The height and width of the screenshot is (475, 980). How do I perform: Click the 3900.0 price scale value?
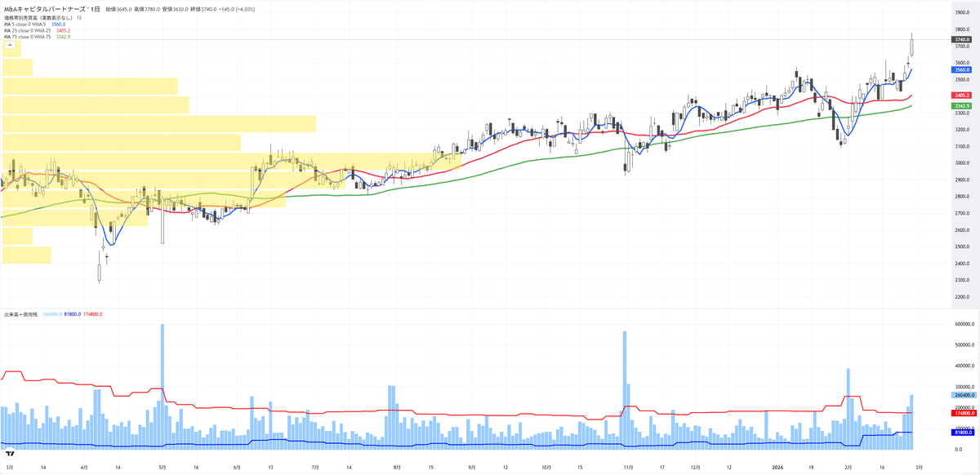pyautogui.click(x=962, y=13)
